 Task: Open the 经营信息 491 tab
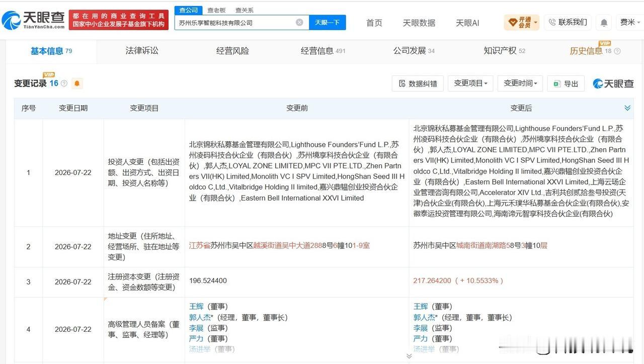point(323,51)
